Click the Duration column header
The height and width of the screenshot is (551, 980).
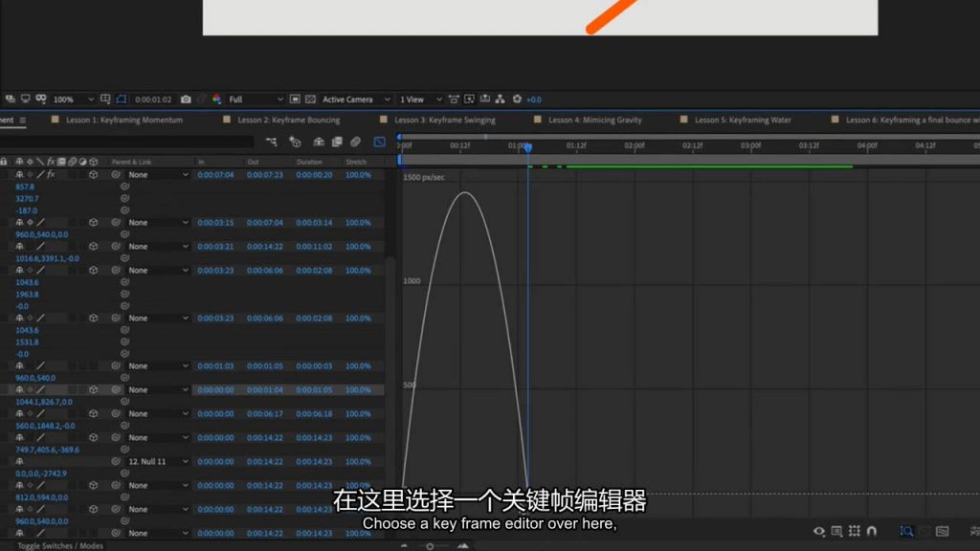(309, 162)
